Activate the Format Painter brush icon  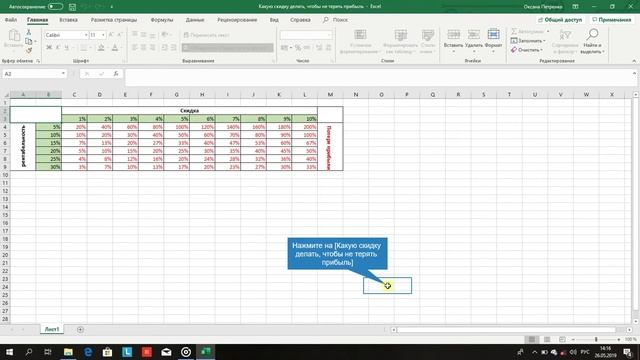[29, 50]
